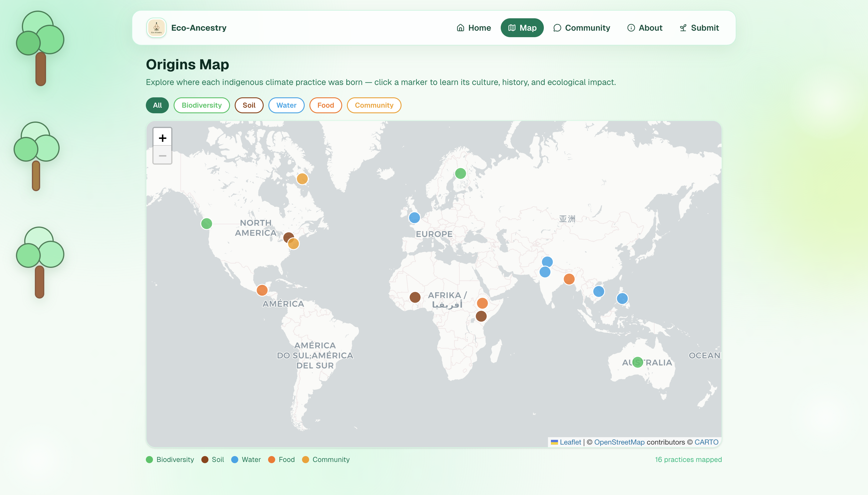
Task: Click the Eco-Ancestry logo icon
Action: pyautogui.click(x=156, y=27)
